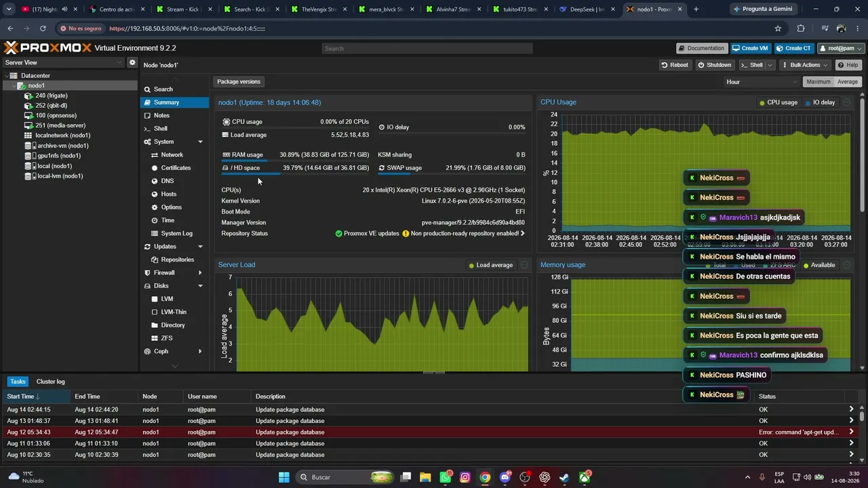
Task: Open the server view settings gear
Action: 132,62
